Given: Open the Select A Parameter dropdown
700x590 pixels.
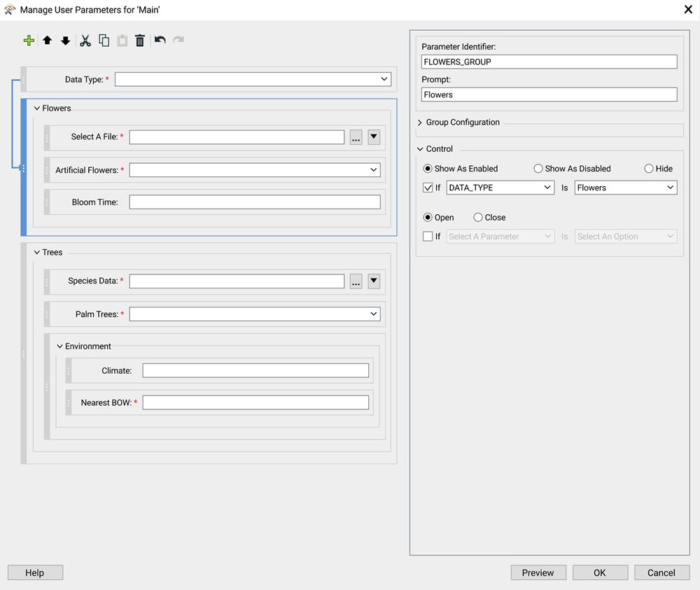Looking at the screenshot, I should tap(500, 237).
